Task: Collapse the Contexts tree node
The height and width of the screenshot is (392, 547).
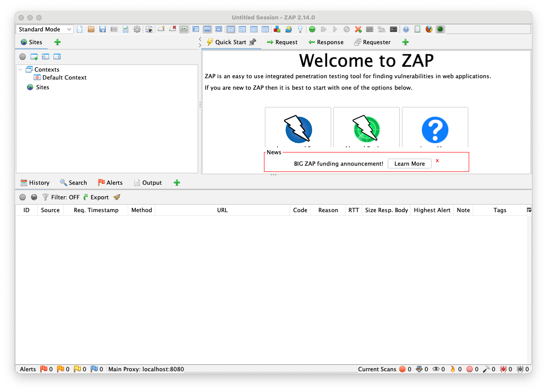Action: [20, 69]
